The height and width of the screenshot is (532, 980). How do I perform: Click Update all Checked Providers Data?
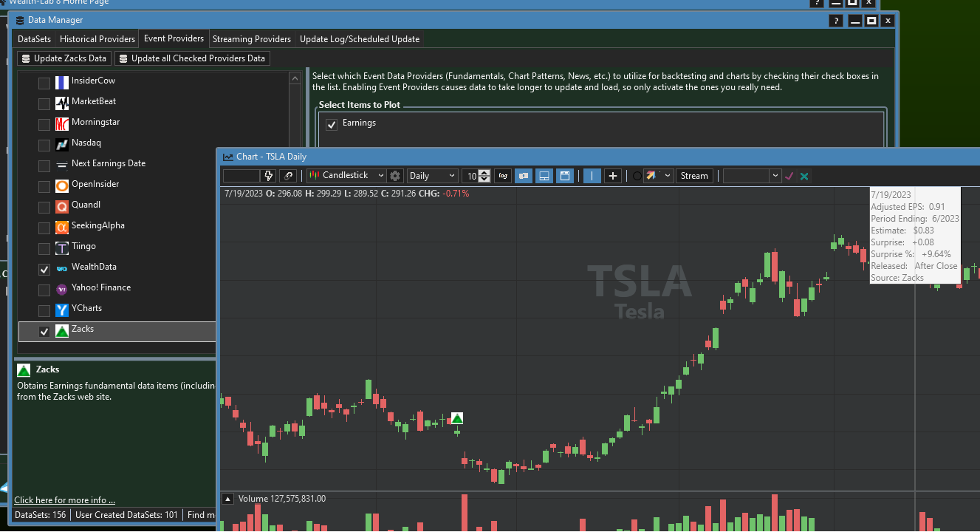(x=192, y=58)
